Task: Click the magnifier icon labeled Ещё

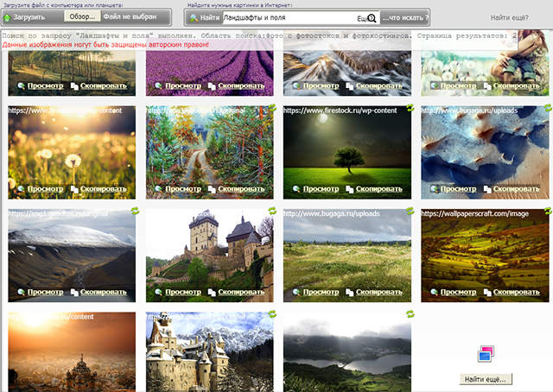Action: (x=372, y=18)
